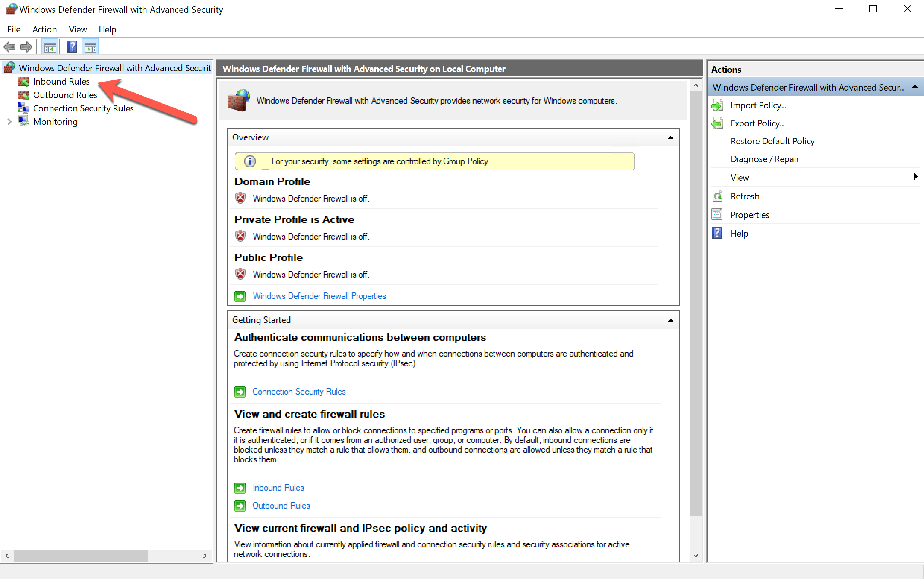Click Show/Hide Console Tree toolbar icon
The height and width of the screenshot is (579, 924).
(50, 47)
